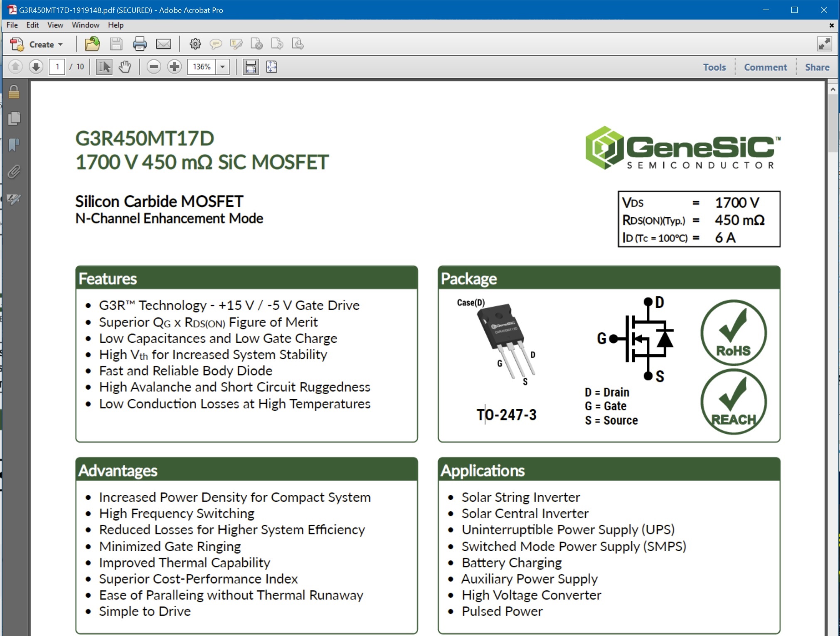Go to next page arrow
Image resolution: width=840 pixels, height=636 pixels.
(x=36, y=66)
